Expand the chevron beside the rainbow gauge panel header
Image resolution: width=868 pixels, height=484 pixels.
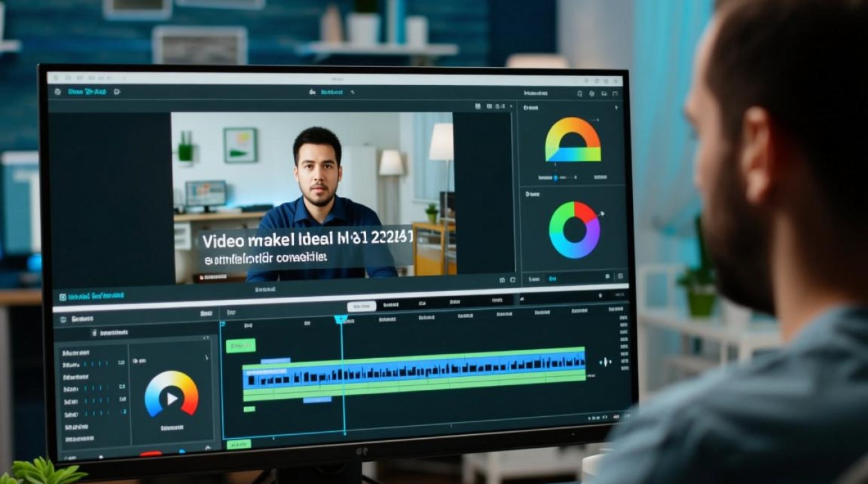615,108
